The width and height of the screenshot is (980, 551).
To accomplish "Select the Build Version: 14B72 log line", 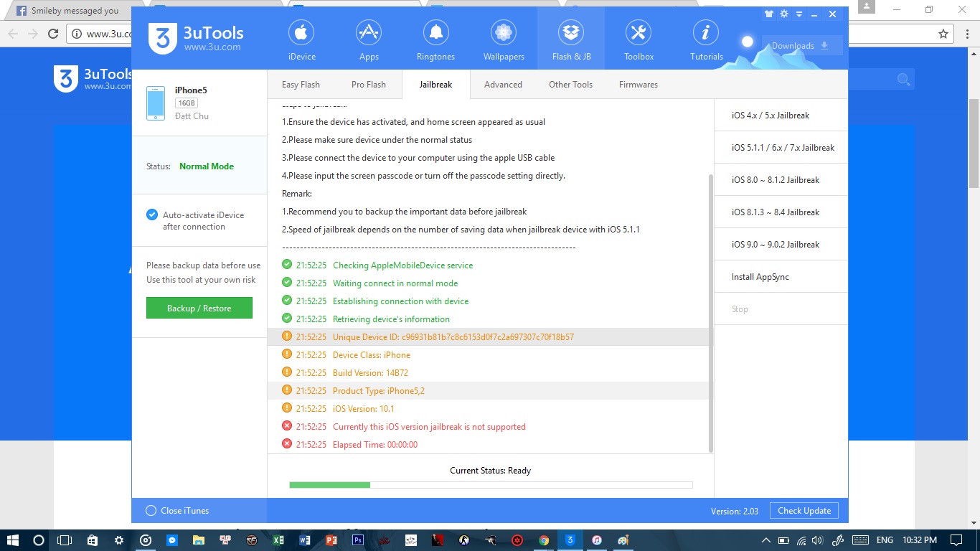I will pyautogui.click(x=488, y=373).
